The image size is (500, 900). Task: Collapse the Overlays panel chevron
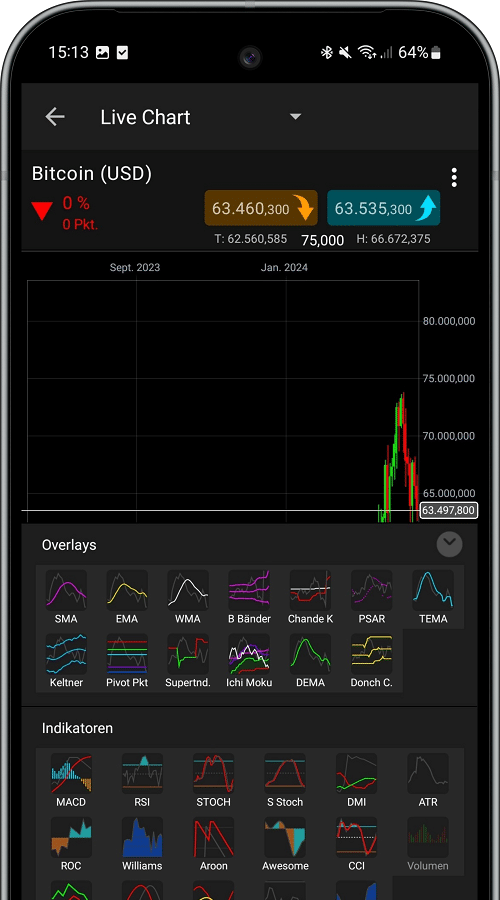(449, 544)
